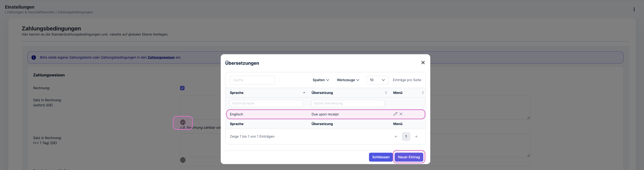This screenshot has height=170, width=644.
Task: Open the three-dot options menu top right
Action: [x=634, y=9]
